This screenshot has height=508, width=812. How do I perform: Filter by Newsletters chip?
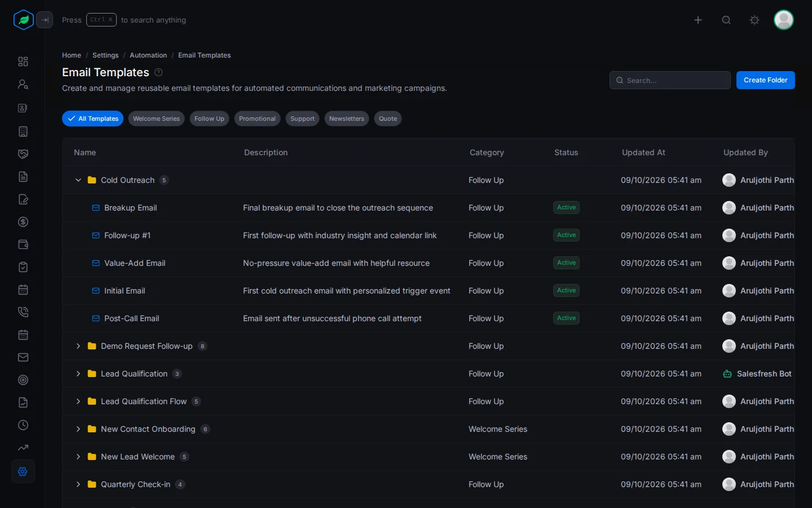[347, 119]
